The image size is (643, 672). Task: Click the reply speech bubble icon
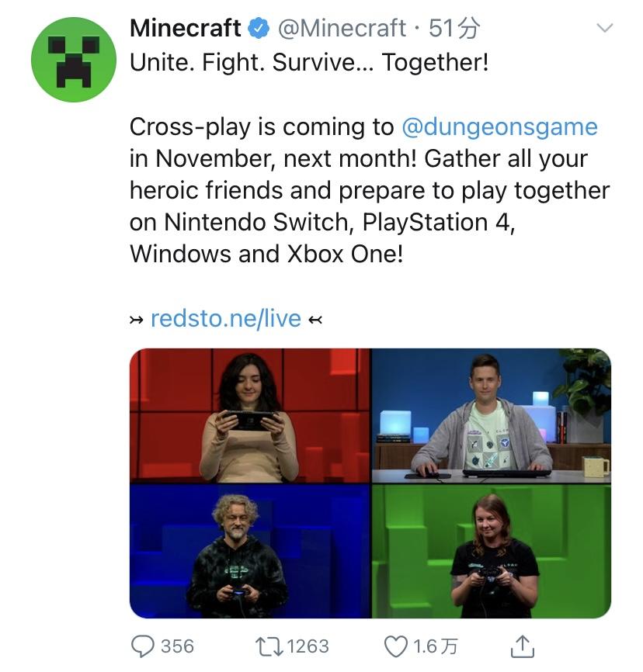(142, 646)
